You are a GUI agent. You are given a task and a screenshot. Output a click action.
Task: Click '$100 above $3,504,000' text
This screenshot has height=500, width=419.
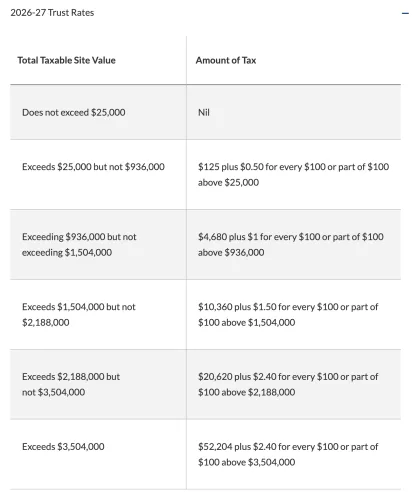coord(246,462)
